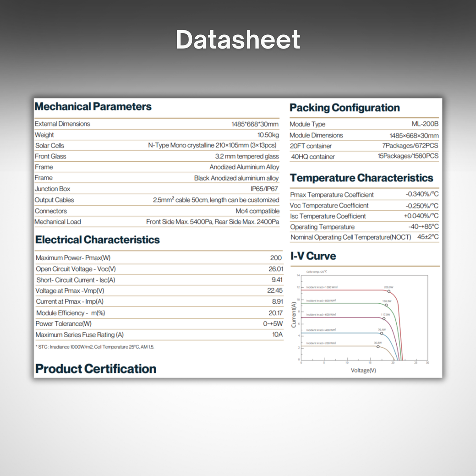Click the STC irradiance footnote text
Viewport: 476px width, 476px height.
(95, 347)
